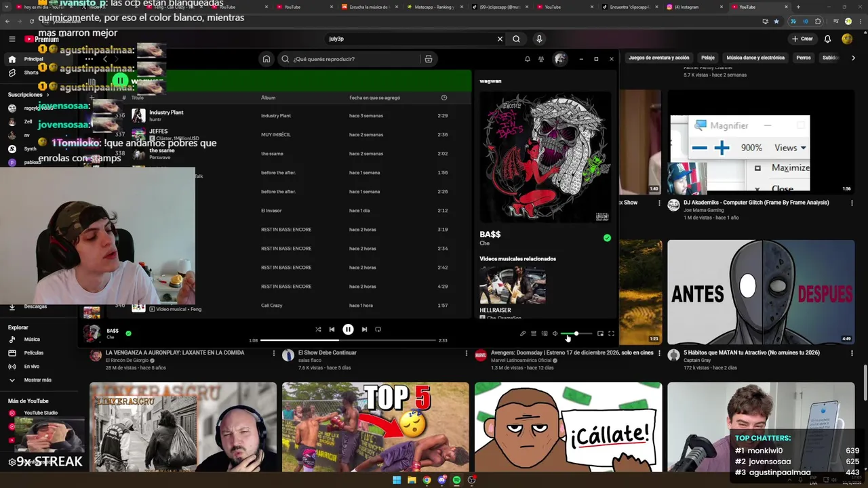Select 'Juegos de aventura y acción' chip
Screen dimensions: 868x488
pyautogui.click(x=658, y=58)
